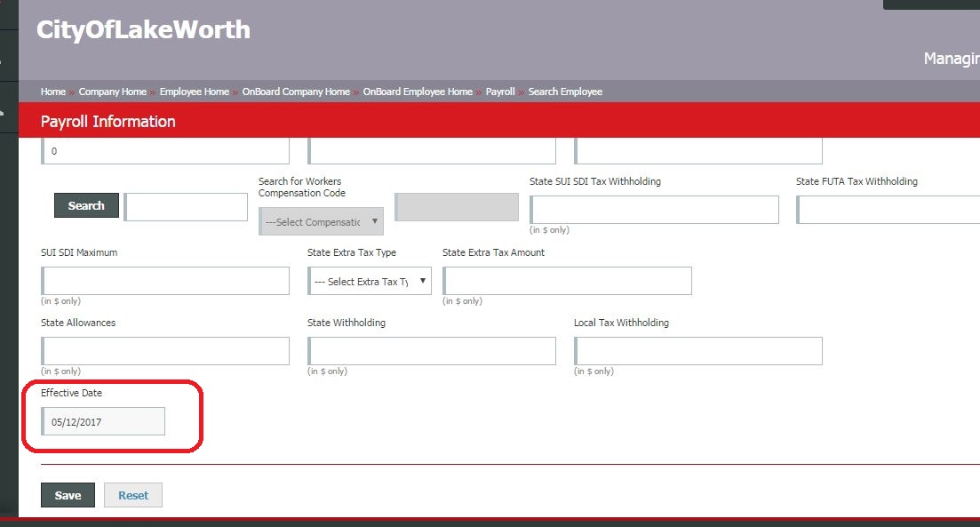Click the Home breadcrumb link
Image resolution: width=980 pixels, height=527 pixels.
pyautogui.click(x=53, y=92)
